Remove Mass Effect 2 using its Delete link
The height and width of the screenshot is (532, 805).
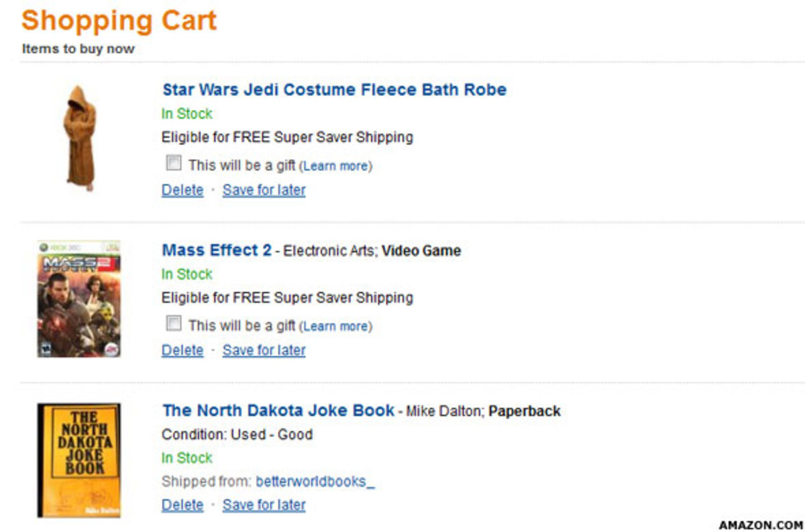pyautogui.click(x=182, y=350)
